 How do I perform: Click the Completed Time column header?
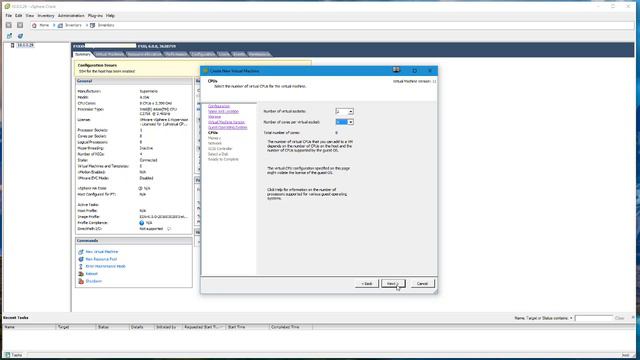(x=291, y=327)
